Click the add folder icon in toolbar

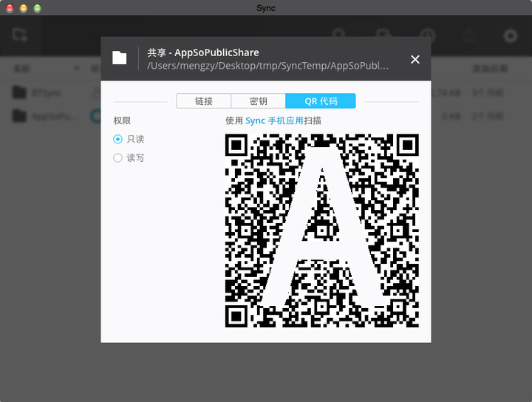click(x=20, y=35)
